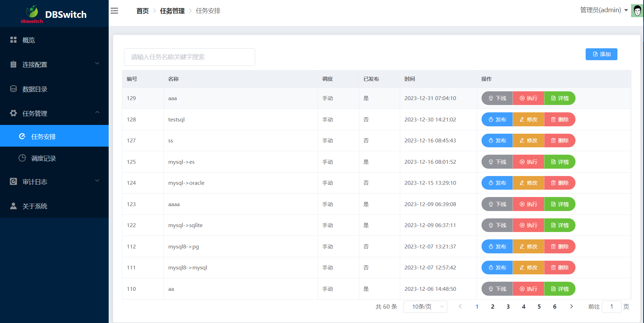Click the 关于系统 user icon
The height and width of the screenshot is (323, 644).
click(x=13, y=206)
